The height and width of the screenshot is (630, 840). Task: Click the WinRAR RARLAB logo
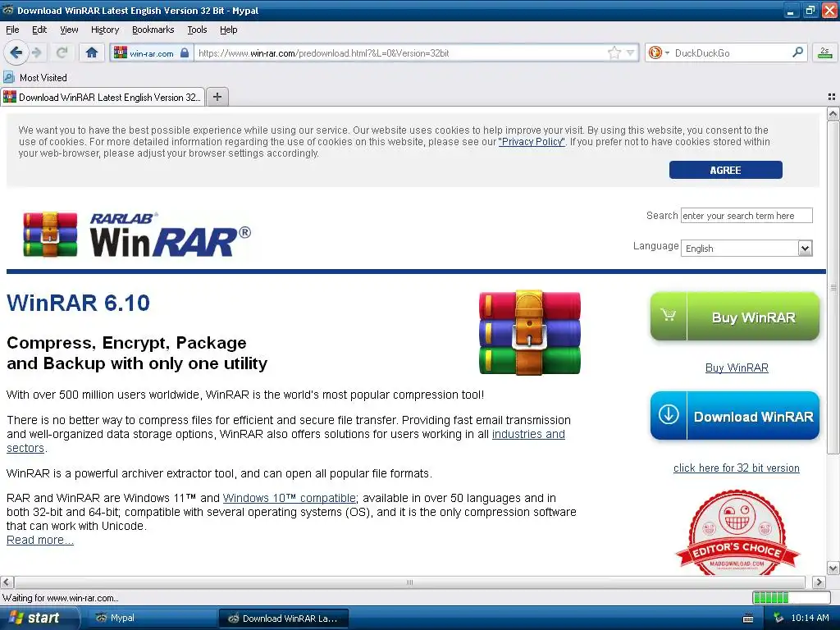(137, 235)
